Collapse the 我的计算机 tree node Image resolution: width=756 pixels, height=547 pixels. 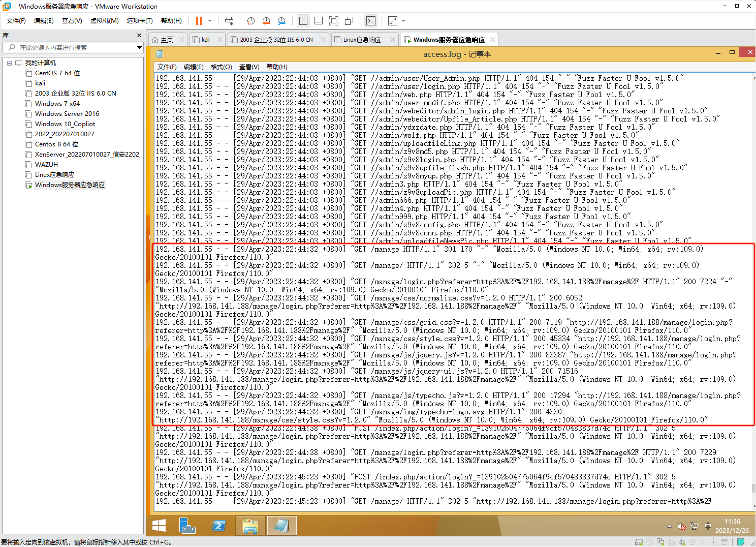pyautogui.click(x=9, y=63)
